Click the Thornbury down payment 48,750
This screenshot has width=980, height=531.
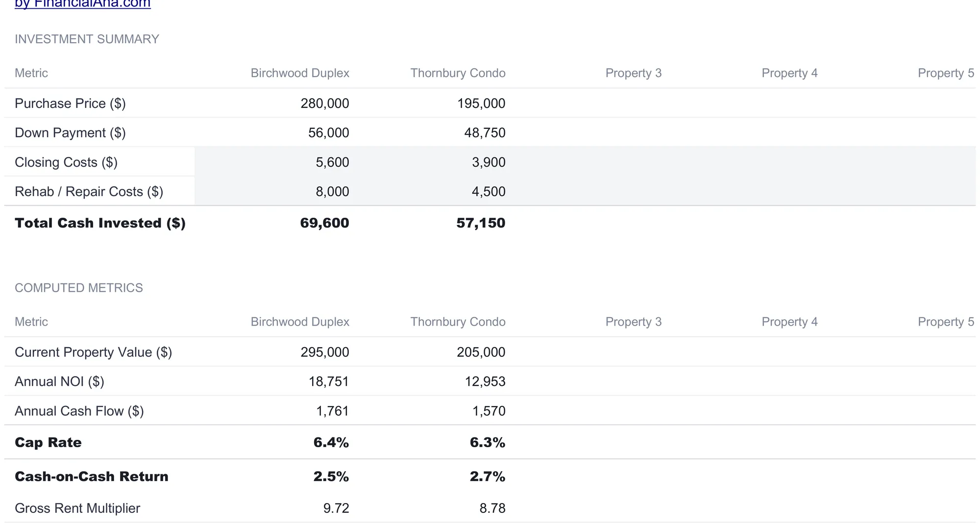tap(485, 133)
